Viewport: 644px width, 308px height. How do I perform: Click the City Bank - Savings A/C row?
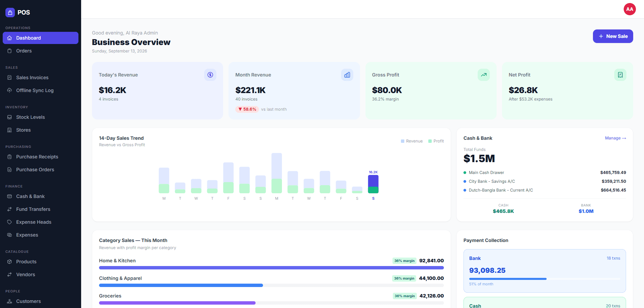pos(545,181)
